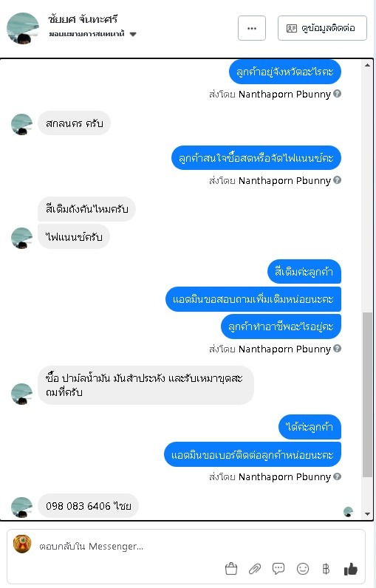Open the three-dots more options button
Screen dimensions: 376x588
252,28
